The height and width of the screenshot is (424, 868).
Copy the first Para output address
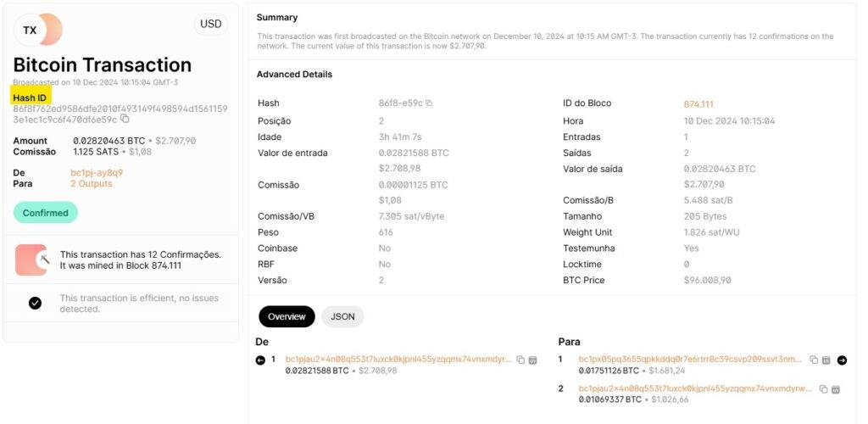tap(814, 360)
